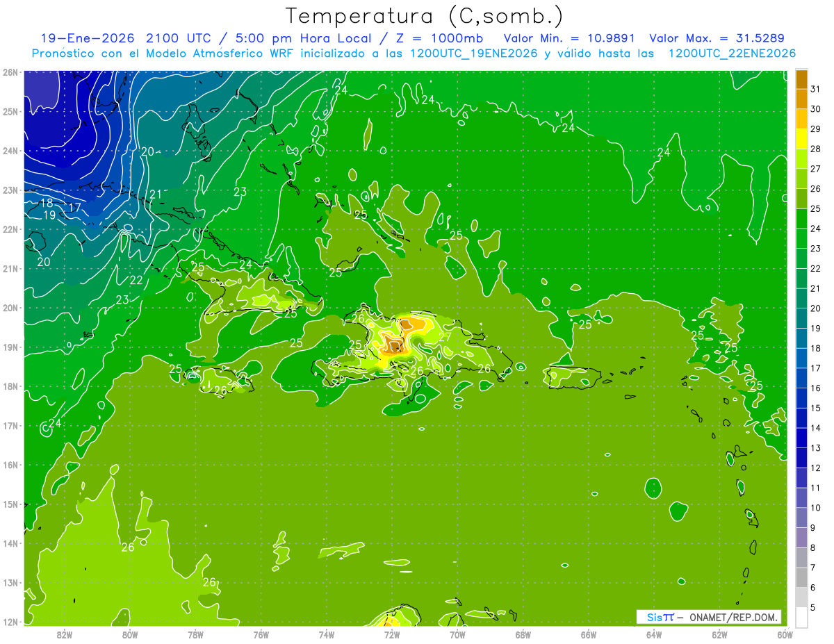Select the 1200UTC_19ENE2026 initialization time
Image resolution: width=834 pixels, height=644 pixels.
point(474,53)
